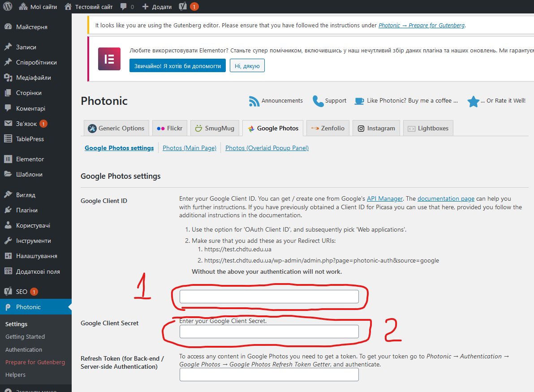Open the Announcements link
Viewport: 534px width, 392px height.
click(282, 100)
